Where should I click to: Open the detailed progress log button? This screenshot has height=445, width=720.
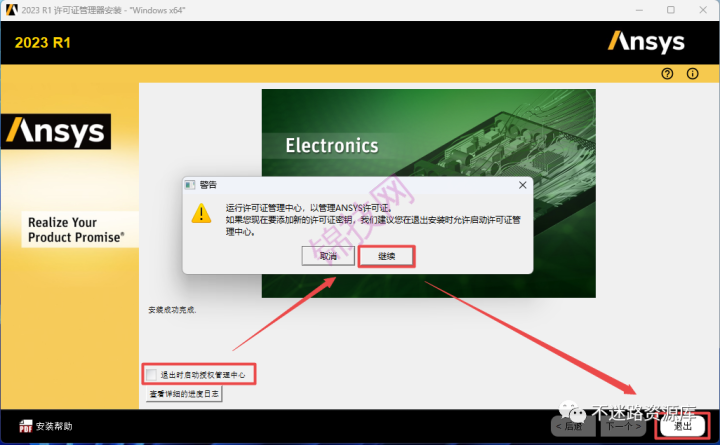pyautogui.click(x=184, y=394)
